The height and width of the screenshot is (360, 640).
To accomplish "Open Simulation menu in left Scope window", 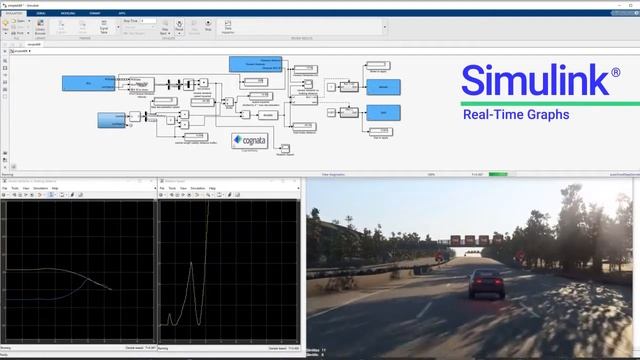I will (40, 188).
